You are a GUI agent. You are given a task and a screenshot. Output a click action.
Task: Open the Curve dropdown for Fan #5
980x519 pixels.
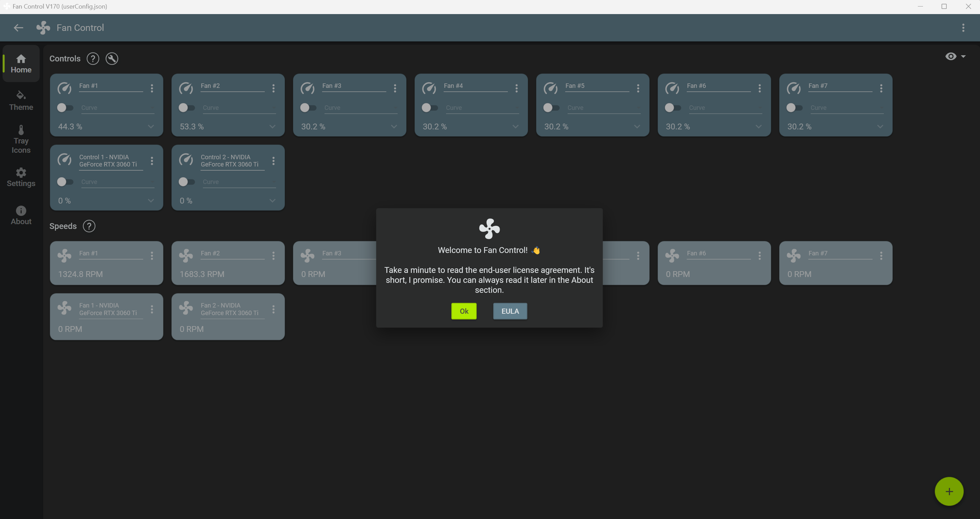pyautogui.click(x=603, y=108)
